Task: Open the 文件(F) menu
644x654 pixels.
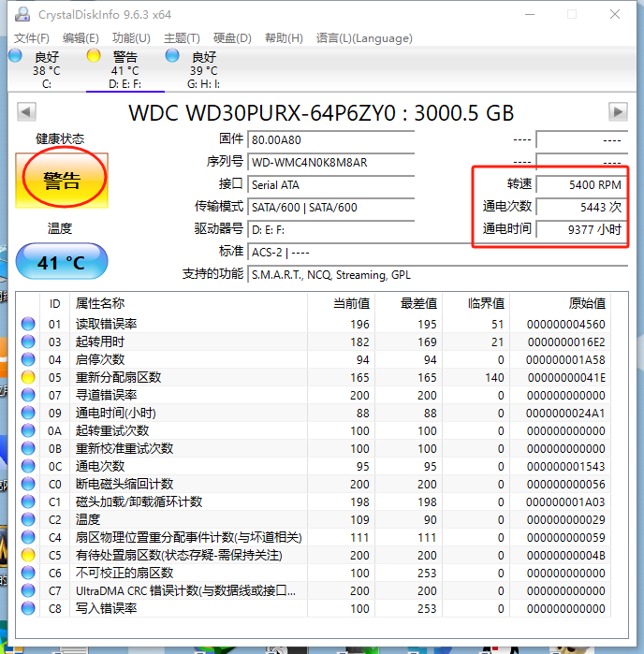Action: (x=32, y=38)
